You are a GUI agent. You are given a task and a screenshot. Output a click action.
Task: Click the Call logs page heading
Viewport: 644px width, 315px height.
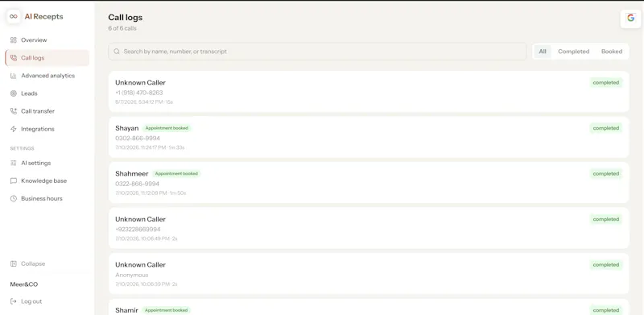click(126, 17)
